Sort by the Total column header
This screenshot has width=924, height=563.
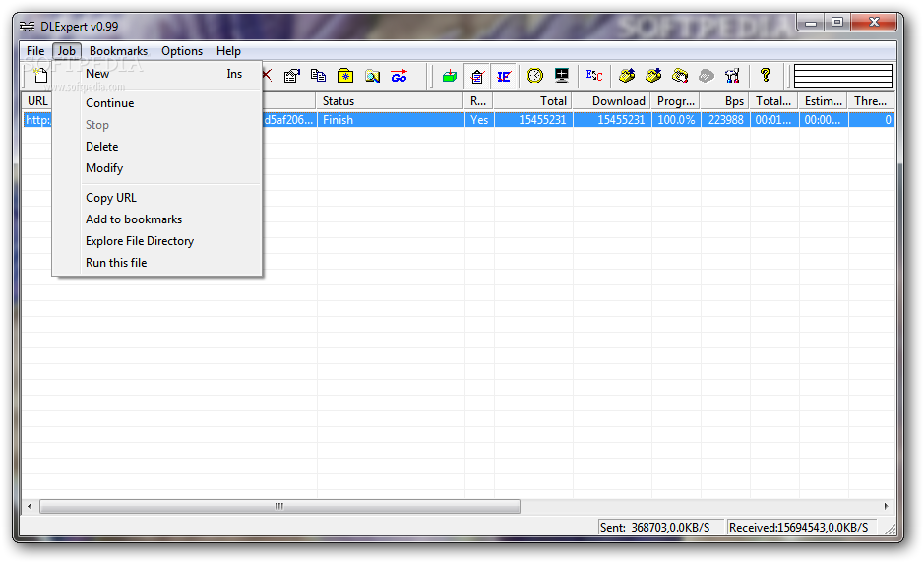point(532,101)
